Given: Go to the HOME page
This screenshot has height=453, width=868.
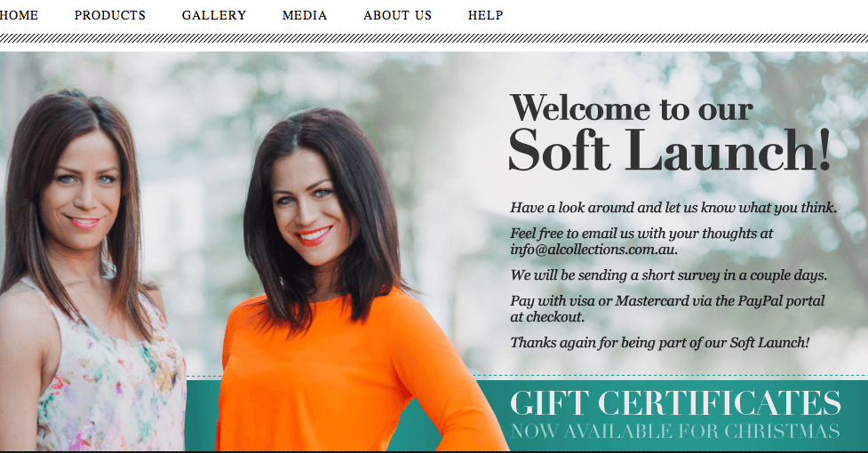Looking at the screenshot, I should [19, 15].
